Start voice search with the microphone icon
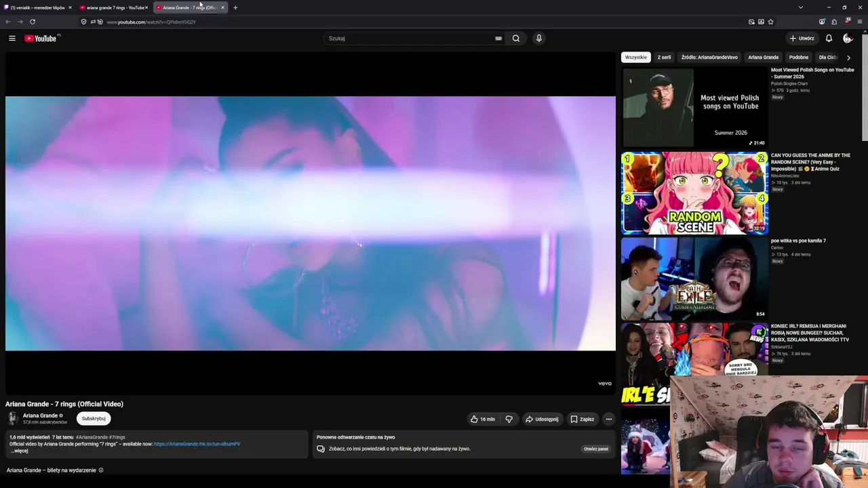The height and width of the screenshot is (488, 868). click(x=539, y=39)
